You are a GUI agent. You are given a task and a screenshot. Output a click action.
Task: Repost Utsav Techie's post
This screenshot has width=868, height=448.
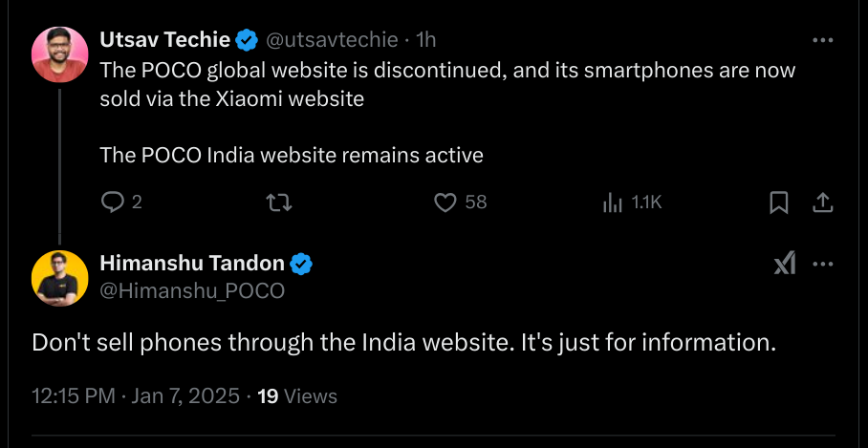point(279,203)
